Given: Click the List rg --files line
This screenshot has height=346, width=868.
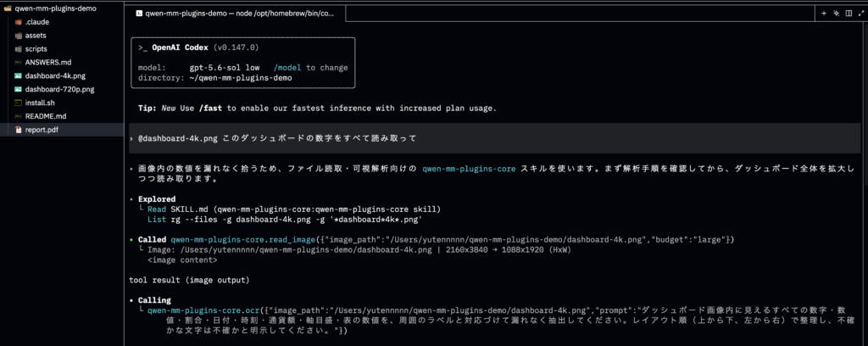Looking at the screenshot, I should pos(285,220).
